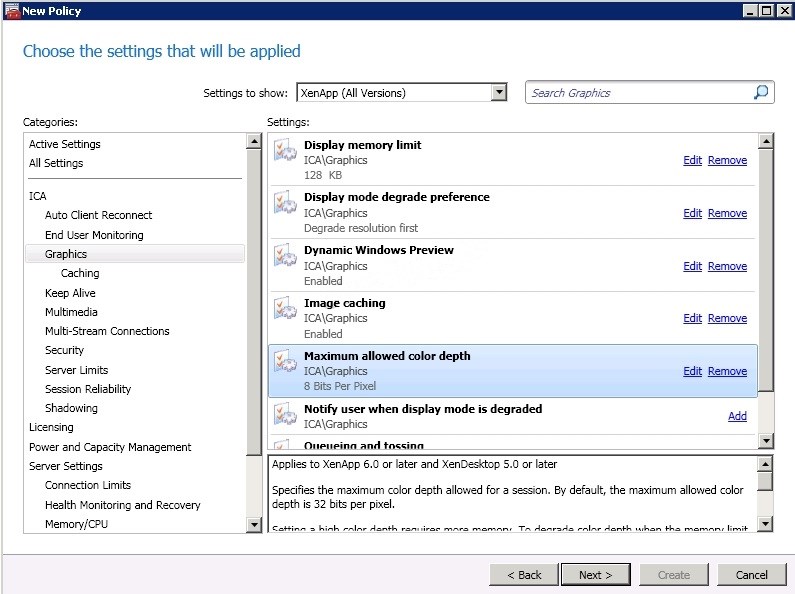Select All Settings category
The image size is (795, 594).
[x=56, y=163]
